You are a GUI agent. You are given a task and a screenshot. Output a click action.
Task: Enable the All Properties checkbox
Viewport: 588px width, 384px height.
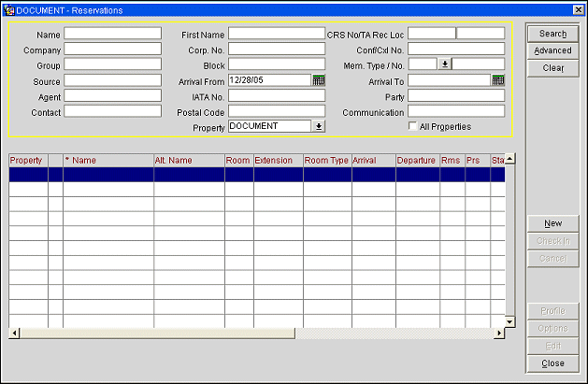(x=413, y=126)
